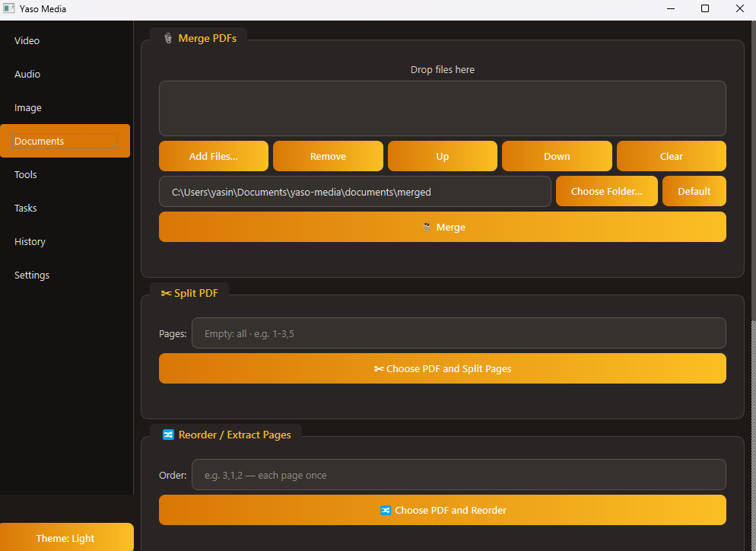Click the Split PDF Pages input field
This screenshot has width=756, height=551.
[459, 333]
